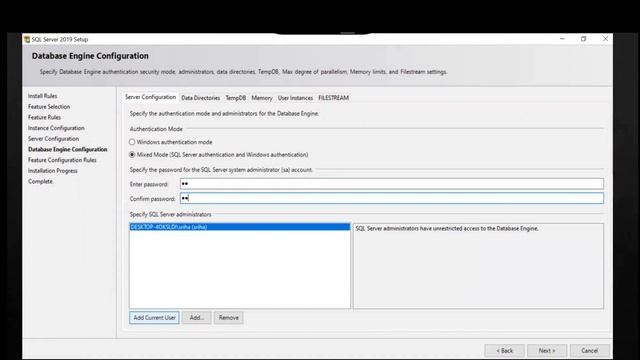
Task: Click Complete step in sidebar
Action: pyautogui.click(x=40, y=181)
